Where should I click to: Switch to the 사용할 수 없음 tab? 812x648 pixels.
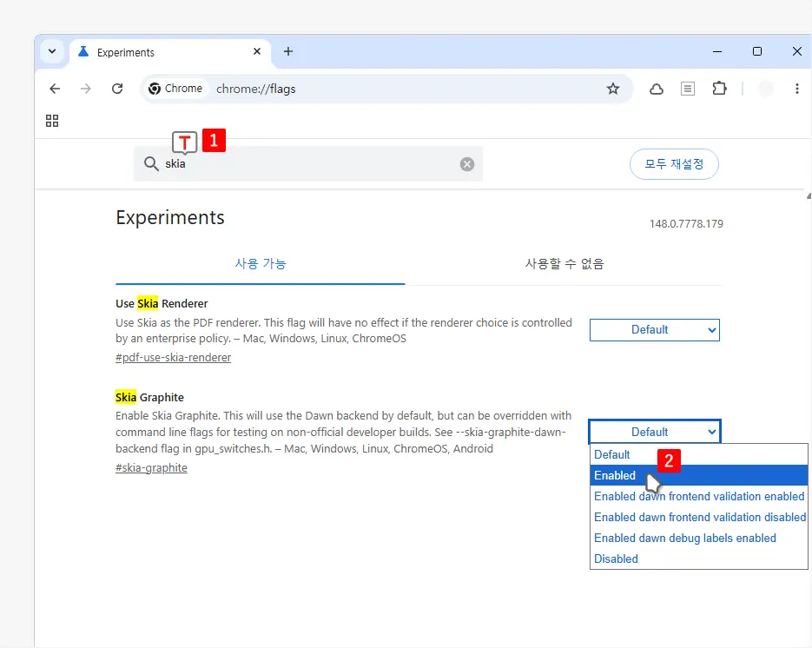pyautogui.click(x=564, y=264)
